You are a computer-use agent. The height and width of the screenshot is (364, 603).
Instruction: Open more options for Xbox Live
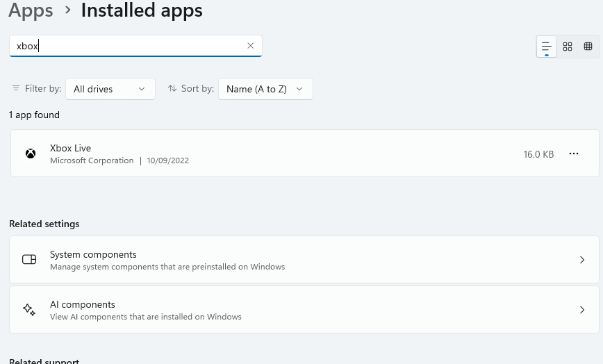[573, 154]
